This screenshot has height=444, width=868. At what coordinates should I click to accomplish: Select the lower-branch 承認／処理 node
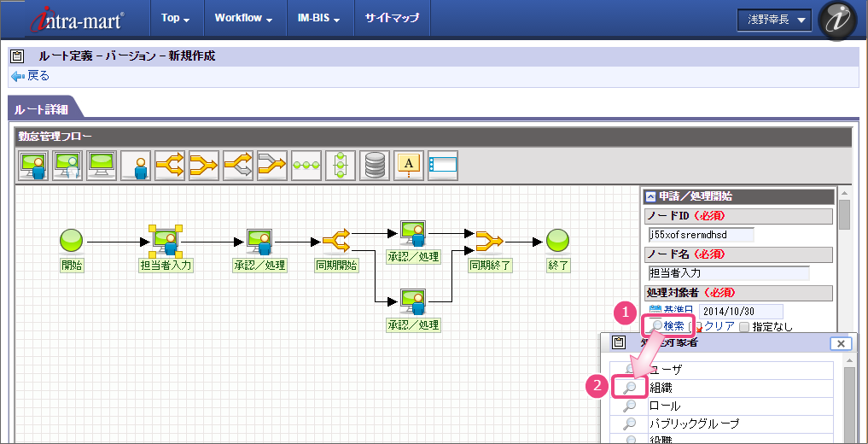(x=413, y=301)
